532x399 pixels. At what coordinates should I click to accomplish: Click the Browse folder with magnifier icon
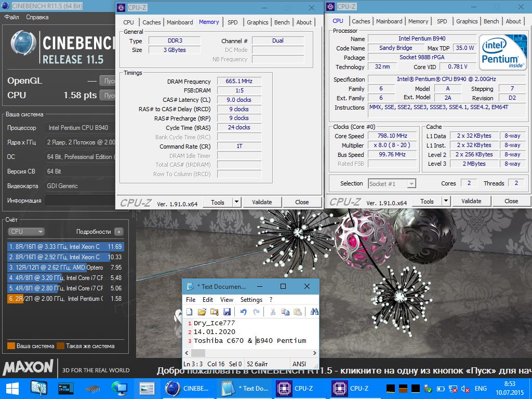pyautogui.click(x=215, y=312)
